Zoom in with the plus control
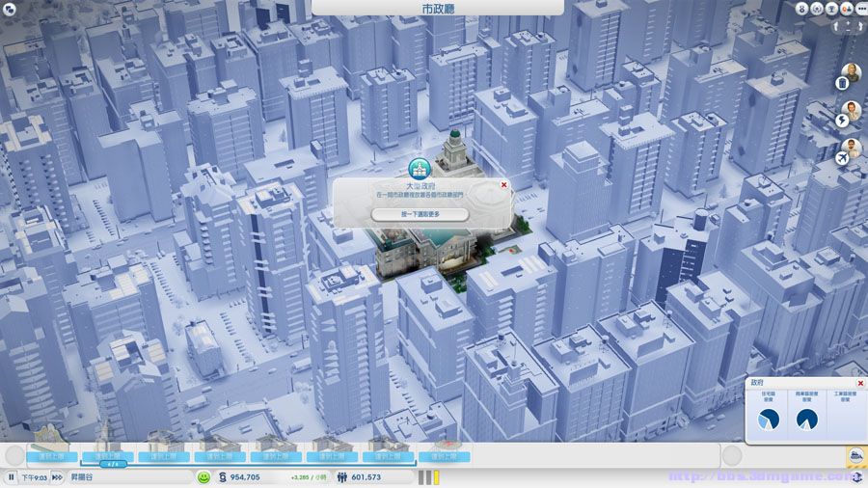 [x=848, y=24]
